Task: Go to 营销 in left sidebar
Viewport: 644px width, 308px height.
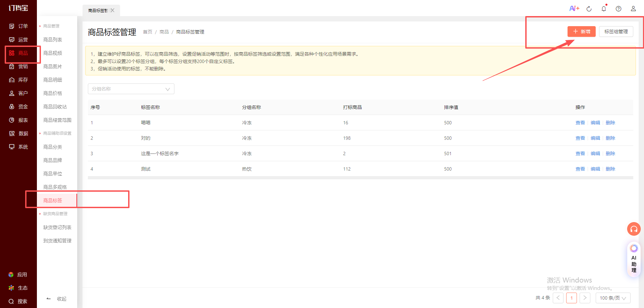Action: 18,66
